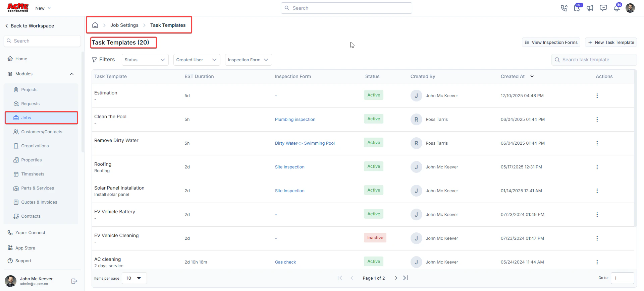Image resolution: width=644 pixels, height=291 pixels.
Task: Open actions menu for EV Vehicle Battery row
Action: click(597, 215)
